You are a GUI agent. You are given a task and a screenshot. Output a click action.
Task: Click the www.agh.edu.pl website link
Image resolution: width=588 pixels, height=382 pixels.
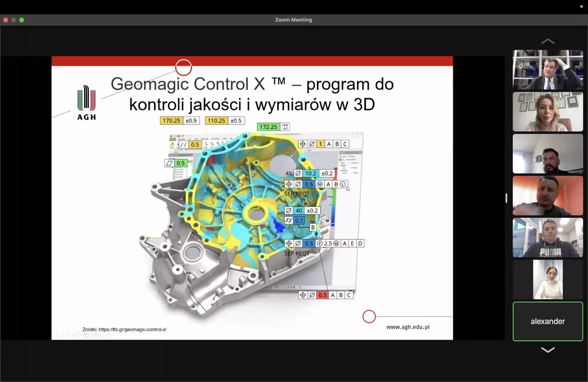407,327
